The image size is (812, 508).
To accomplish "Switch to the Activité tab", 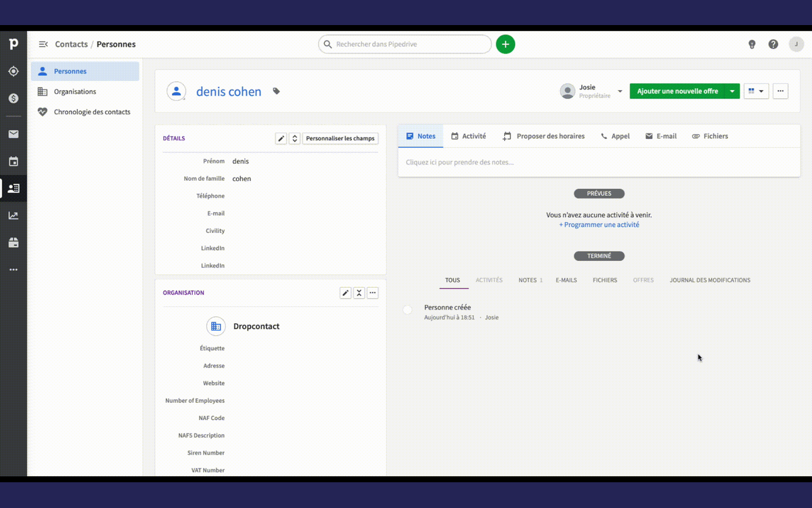I will (x=468, y=136).
